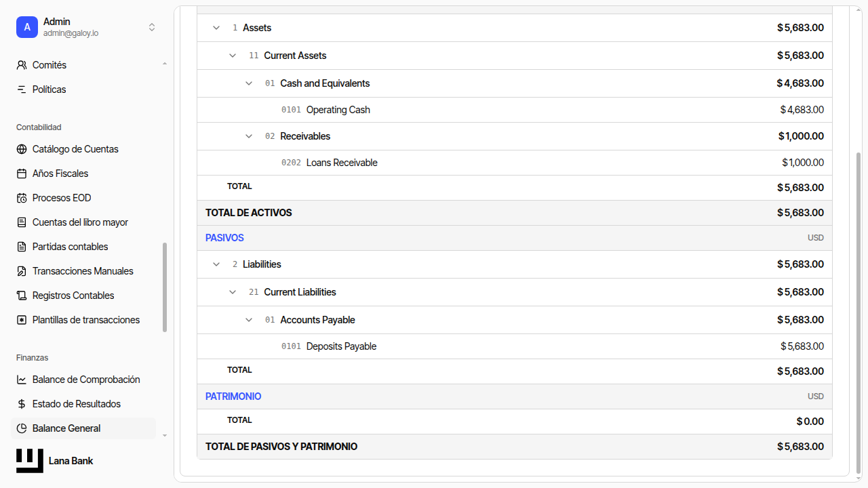Click the Operating Cash account row
This screenshot has height=488, width=868.
click(515, 110)
